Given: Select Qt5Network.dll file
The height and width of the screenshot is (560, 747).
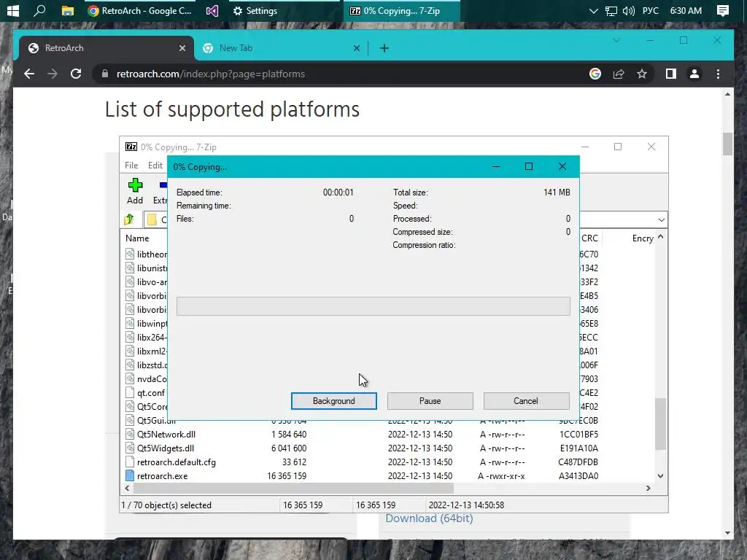Looking at the screenshot, I should tap(166, 435).
